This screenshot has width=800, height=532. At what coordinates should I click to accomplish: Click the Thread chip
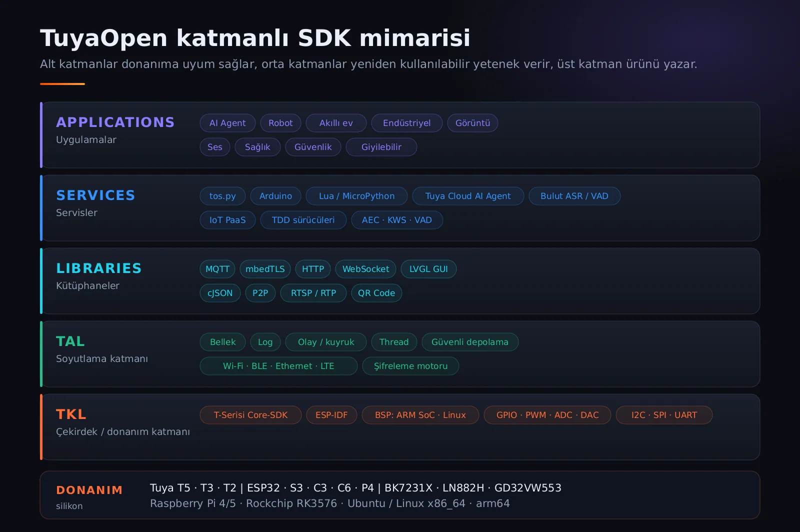[x=394, y=342]
